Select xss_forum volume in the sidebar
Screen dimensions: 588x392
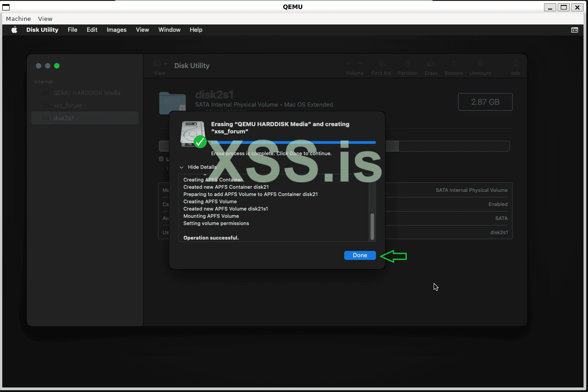(85, 106)
